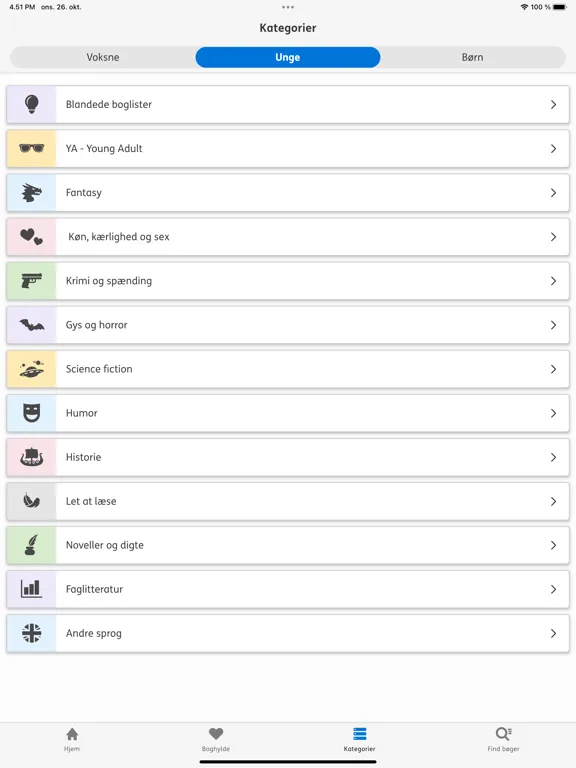This screenshot has height=768, width=576.
Task: Select the pistol icon for Krimi og spænding
Action: (32, 280)
